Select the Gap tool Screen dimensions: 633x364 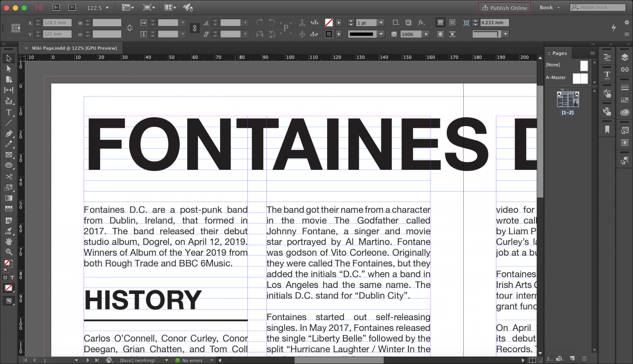point(9,90)
